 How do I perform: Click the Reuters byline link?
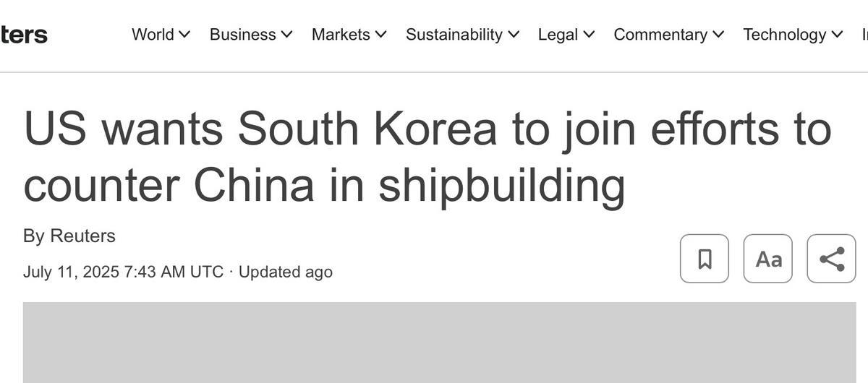[x=82, y=236]
